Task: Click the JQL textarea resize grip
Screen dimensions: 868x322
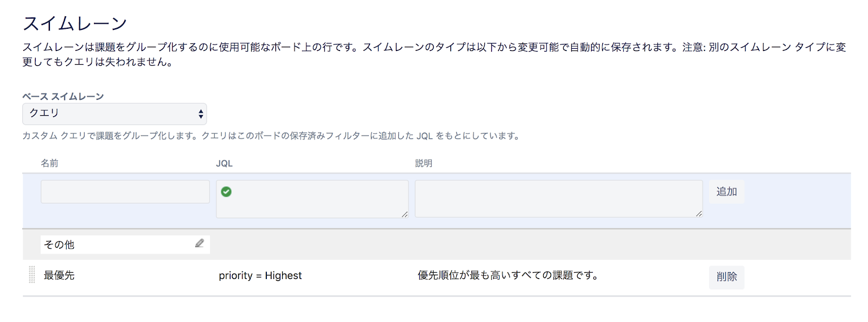Action: click(x=405, y=214)
